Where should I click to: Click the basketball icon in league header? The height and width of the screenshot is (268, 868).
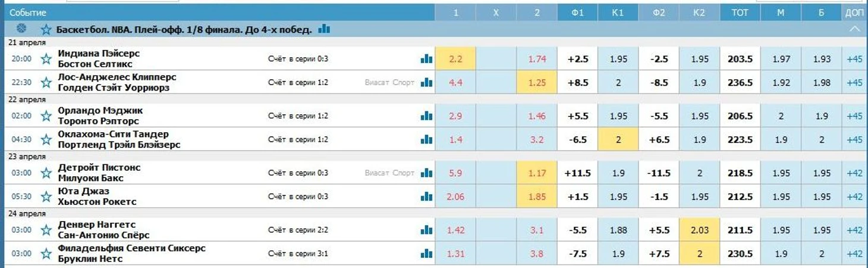22,29
